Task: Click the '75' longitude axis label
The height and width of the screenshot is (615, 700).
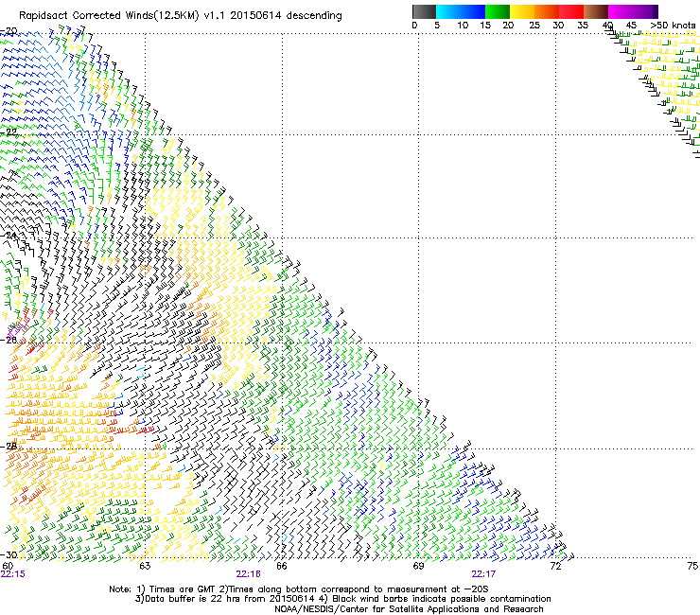Action: (692, 566)
